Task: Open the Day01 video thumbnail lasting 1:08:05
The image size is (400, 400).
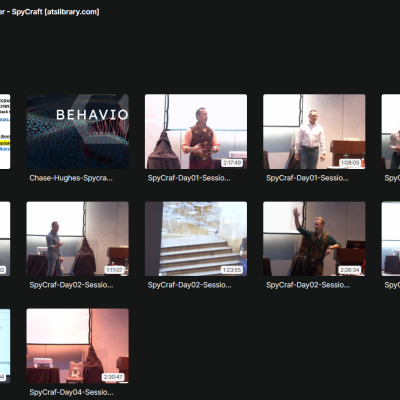Action: click(314, 131)
